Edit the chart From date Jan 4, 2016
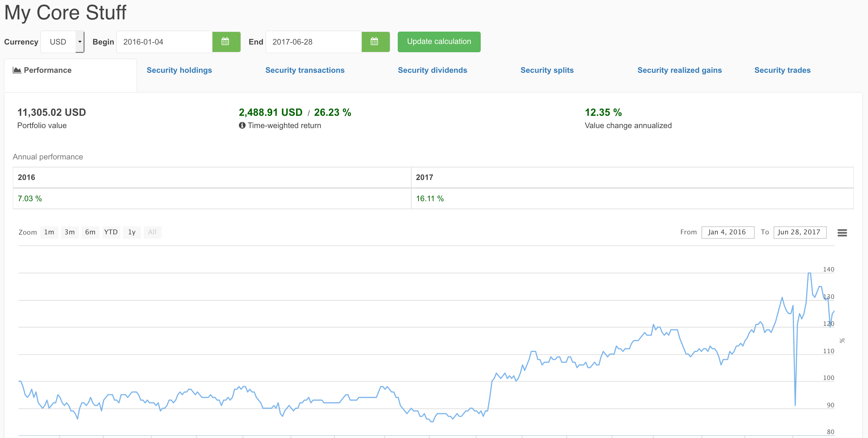 click(x=728, y=232)
